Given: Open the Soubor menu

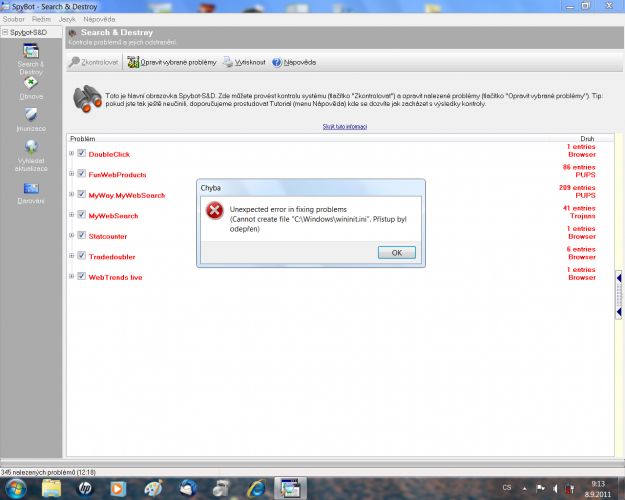Looking at the screenshot, I should tap(14, 19).
